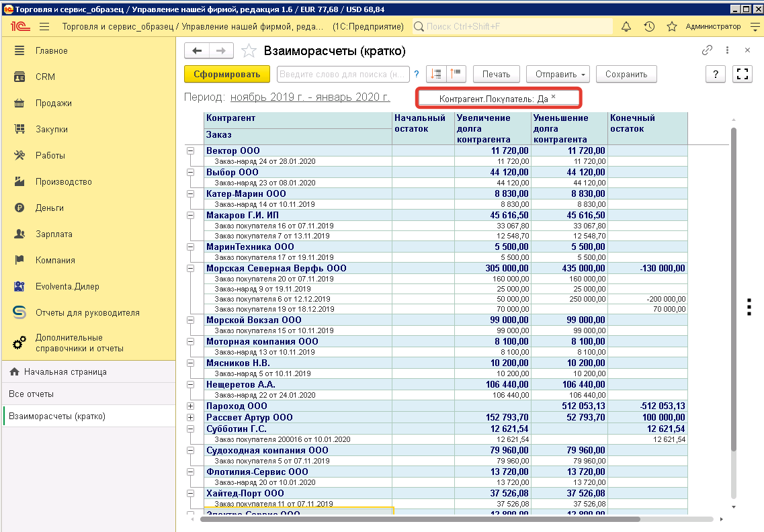This screenshot has height=532, width=764.
Task: Collapse the Нещеретов А.А. group
Action: (x=191, y=385)
